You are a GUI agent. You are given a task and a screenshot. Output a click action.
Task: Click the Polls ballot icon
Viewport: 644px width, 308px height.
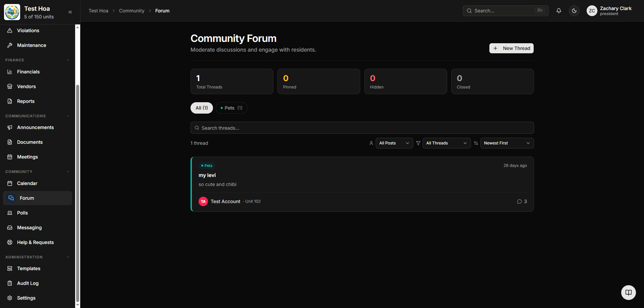point(10,213)
